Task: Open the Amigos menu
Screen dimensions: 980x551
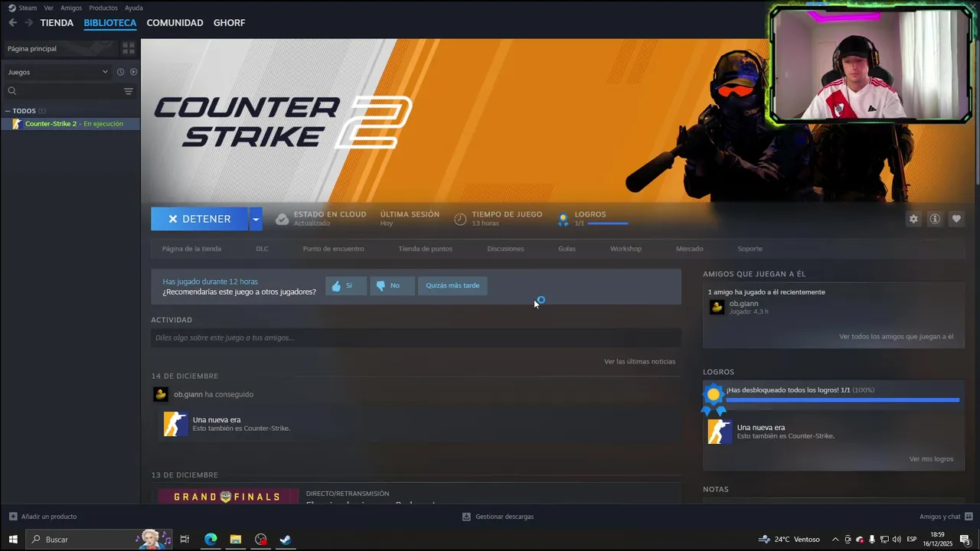Action: click(x=71, y=8)
